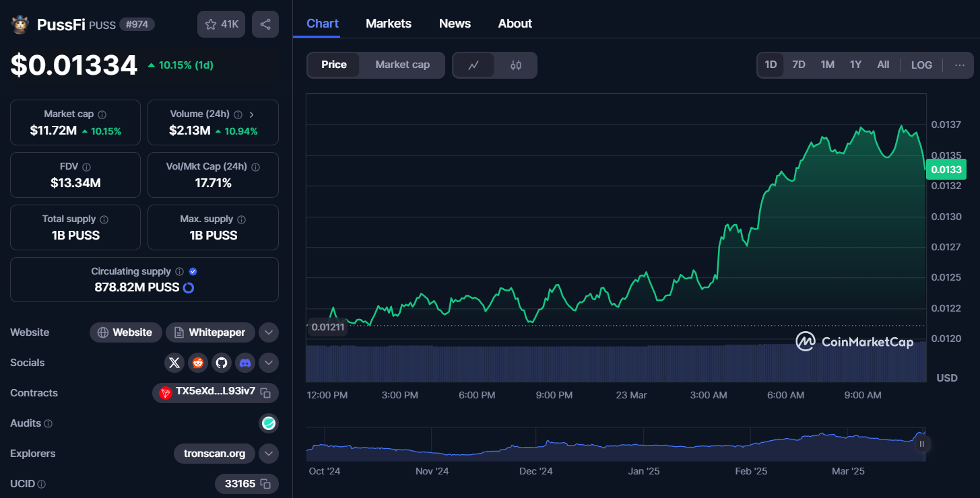Viewport: 980px width, 498px height.
Task: Open the Chart tab
Action: click(x=323, y=24)
